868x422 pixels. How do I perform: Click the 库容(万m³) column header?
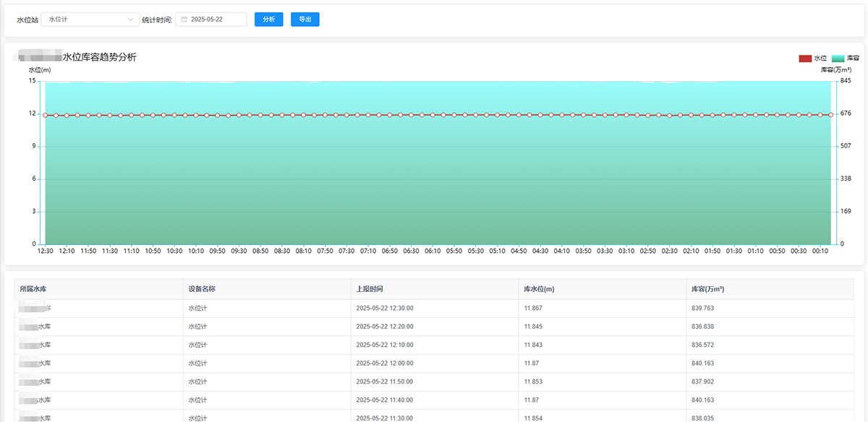708,289
